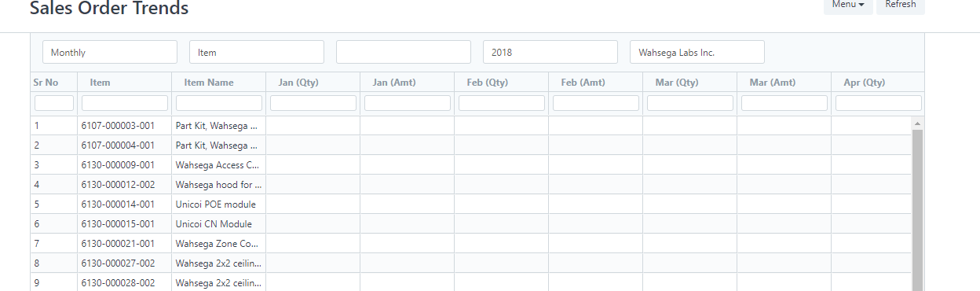Screen dimensions: 980x291
Task: Click the Refresh button
Action: pos(901,6)
